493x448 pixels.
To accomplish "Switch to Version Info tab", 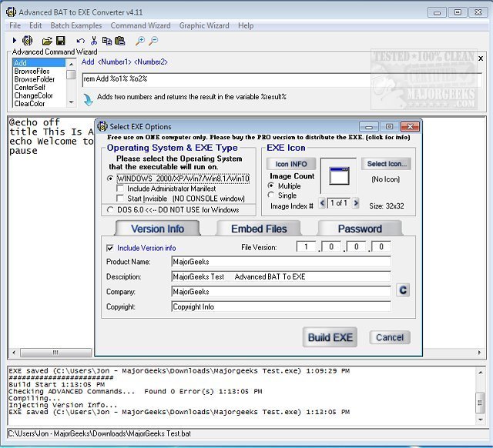I will coord(157,229).
